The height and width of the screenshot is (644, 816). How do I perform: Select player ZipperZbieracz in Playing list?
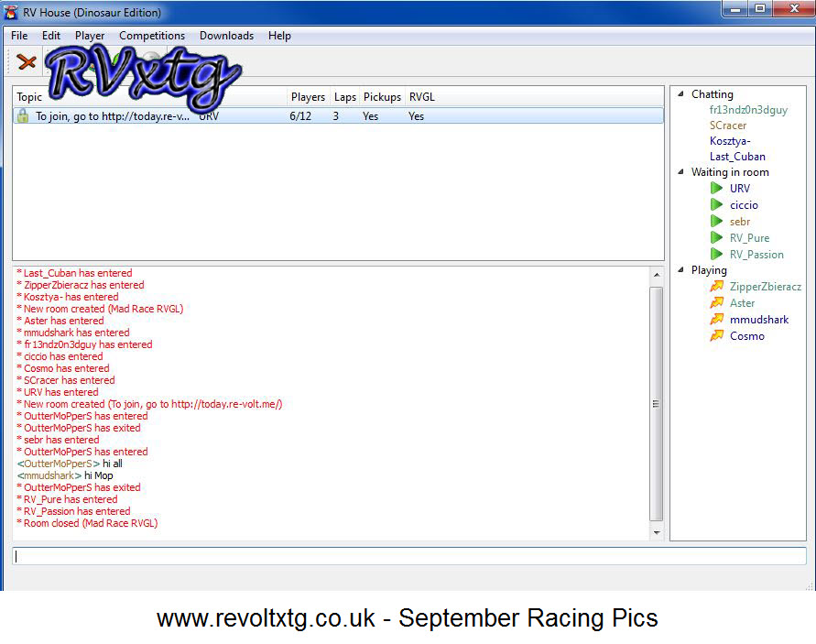pyautogui.click(x=765, y=287)
